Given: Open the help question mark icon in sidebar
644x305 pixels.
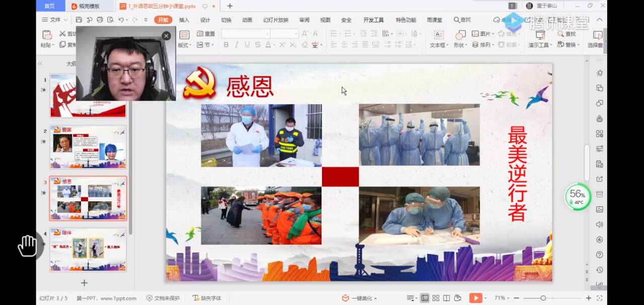Looking at the screenshot, I should [599, 255].
